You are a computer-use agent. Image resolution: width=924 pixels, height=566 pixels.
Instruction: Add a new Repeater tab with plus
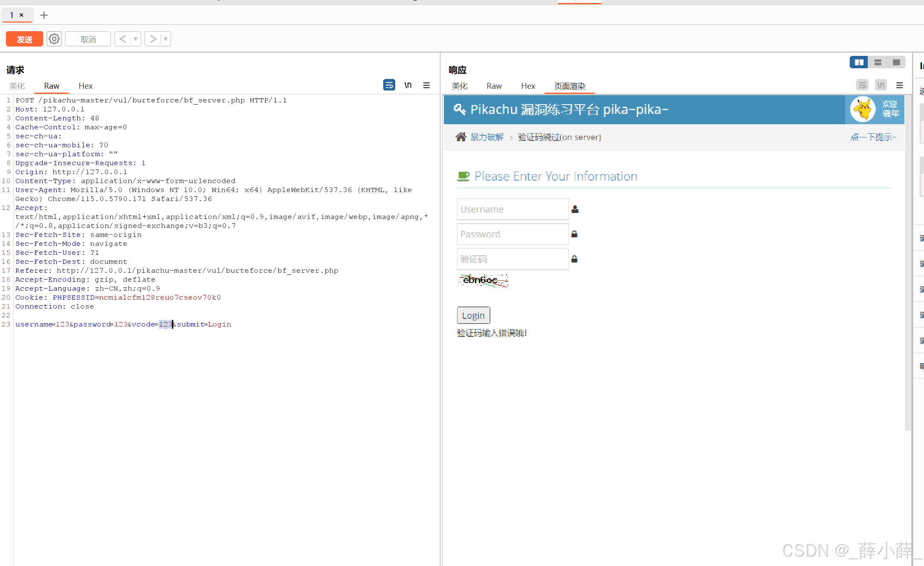(44, 15)
